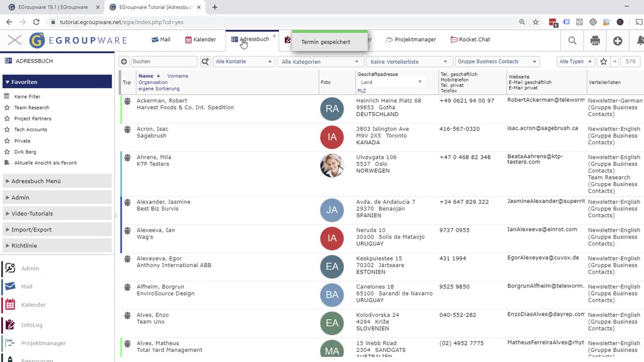Open the Alle Kontakte dropdown
The width and height of the screenshot is (644, 362).
tap(244, 61)
